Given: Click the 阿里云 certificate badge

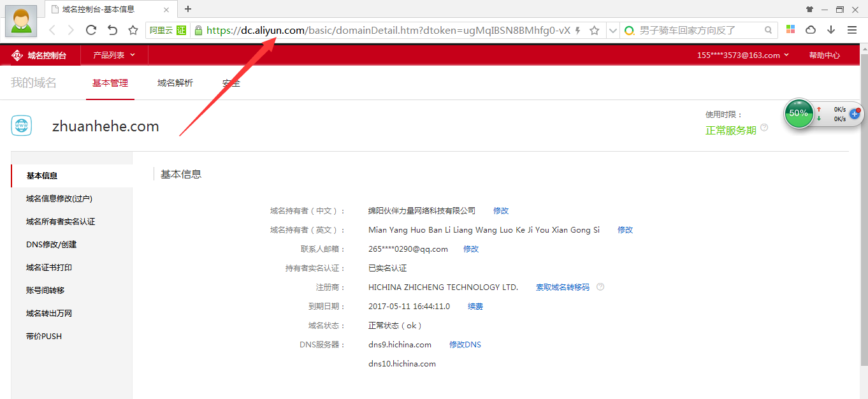Looking at the screenshot, I should point(168,31).
